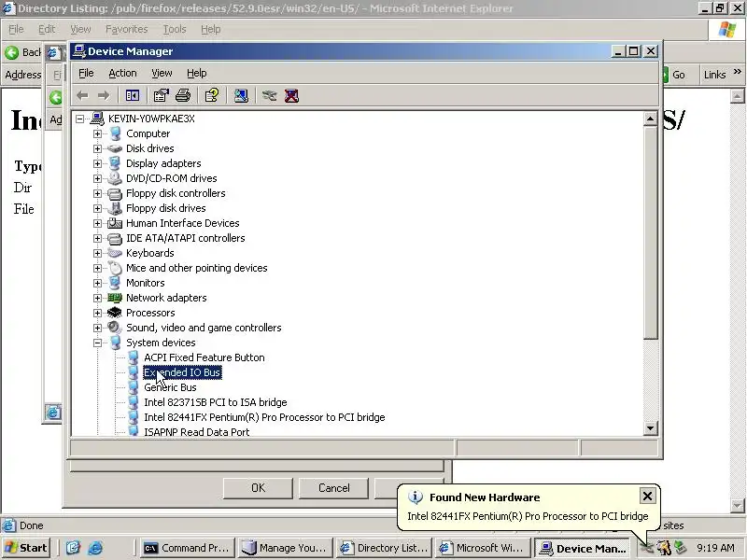Click the DVD/CD-ROM drives disc icon

click(114, 178)
